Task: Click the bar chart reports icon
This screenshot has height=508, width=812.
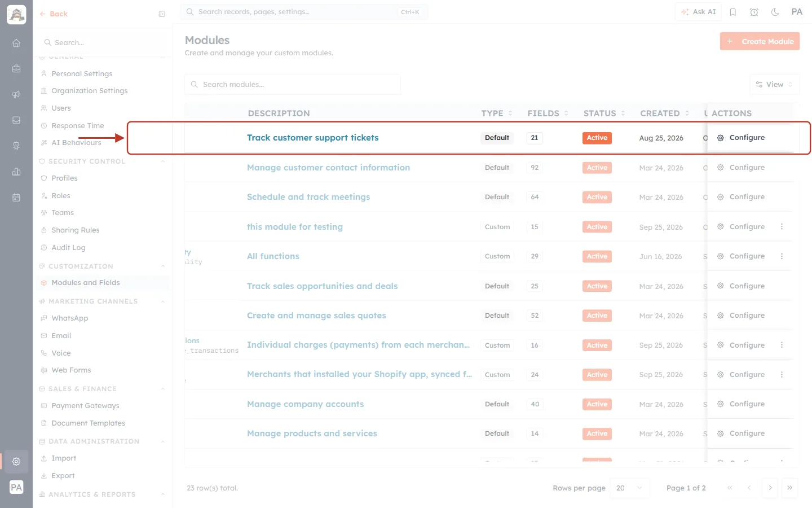Action: pyautogui.click(x=16, y=172)
